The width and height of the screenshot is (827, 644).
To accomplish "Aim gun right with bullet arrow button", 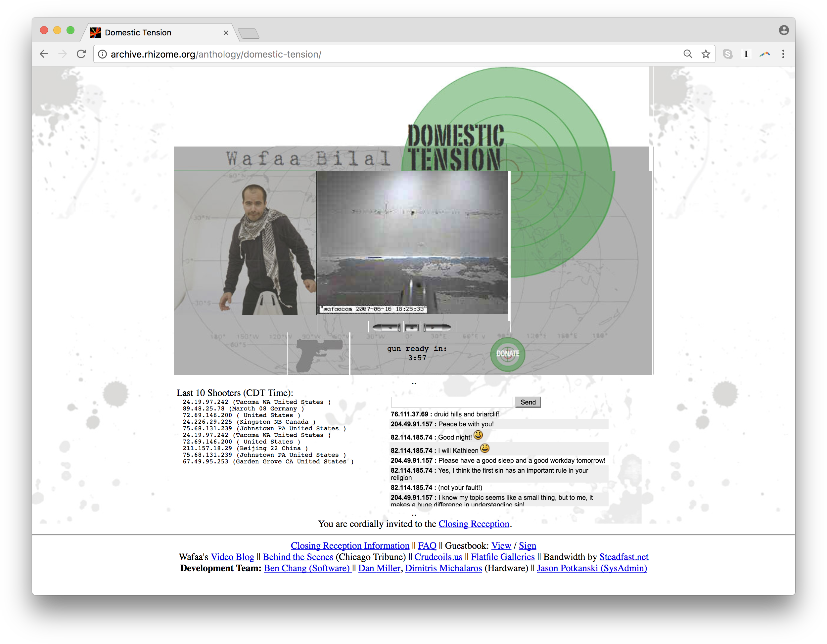I will pyautogui.click(x=437, y=327).
